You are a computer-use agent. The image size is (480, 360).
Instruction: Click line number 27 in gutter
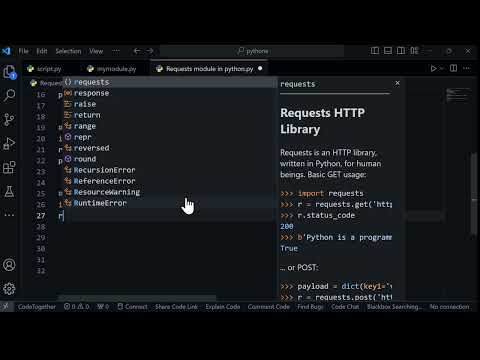(x=41, y=216)
